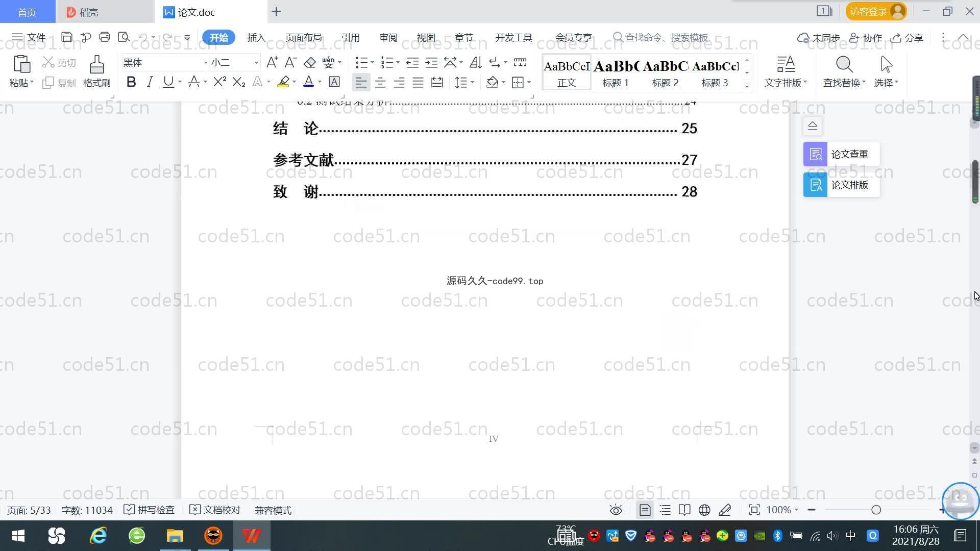Click the 协作 button
This screenshot has height=551, width=980.
(x=866, y=37)
